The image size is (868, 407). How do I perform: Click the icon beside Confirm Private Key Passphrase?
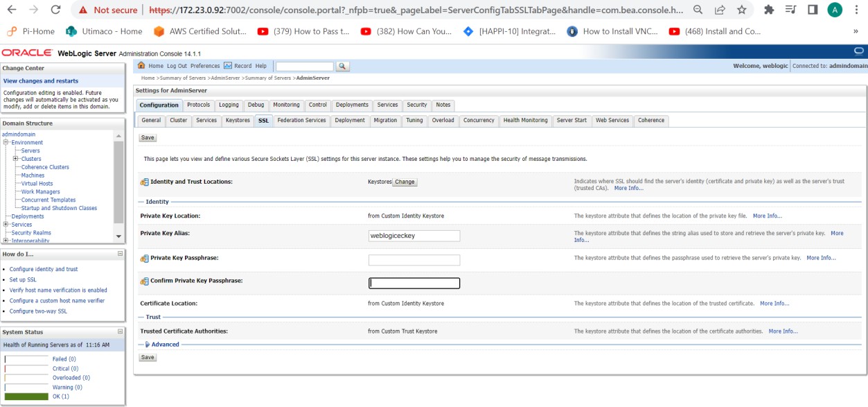click(x=145, y=281)
